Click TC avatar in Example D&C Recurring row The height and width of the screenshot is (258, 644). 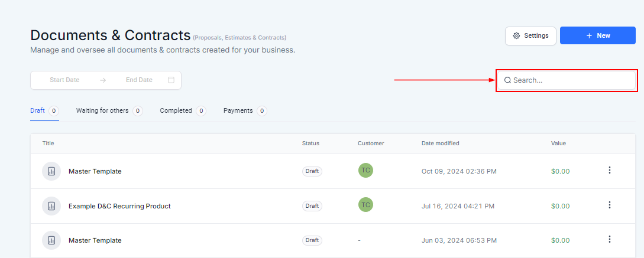(365, 205)
